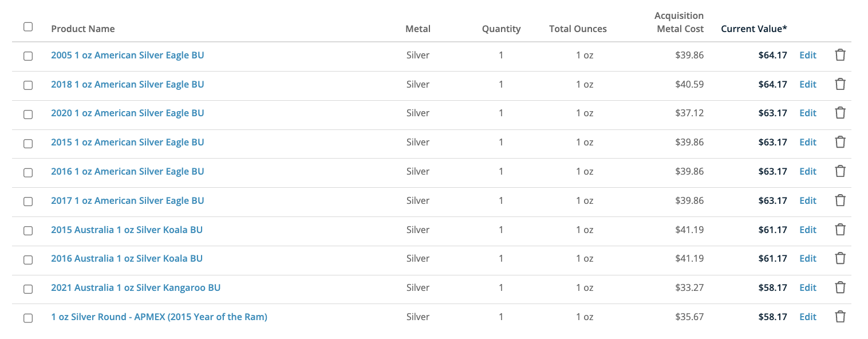868x339 pixels.
Task: Toggle the select-all checkbox in header
Action: (x=28, y=27)
